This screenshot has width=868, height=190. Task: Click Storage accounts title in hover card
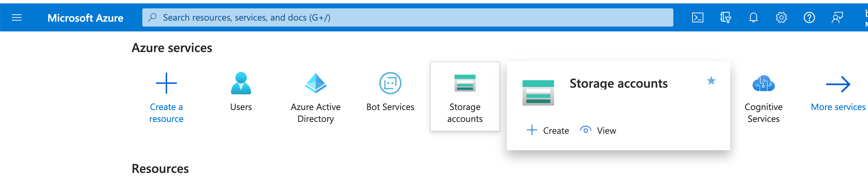(x=619, y=83)
